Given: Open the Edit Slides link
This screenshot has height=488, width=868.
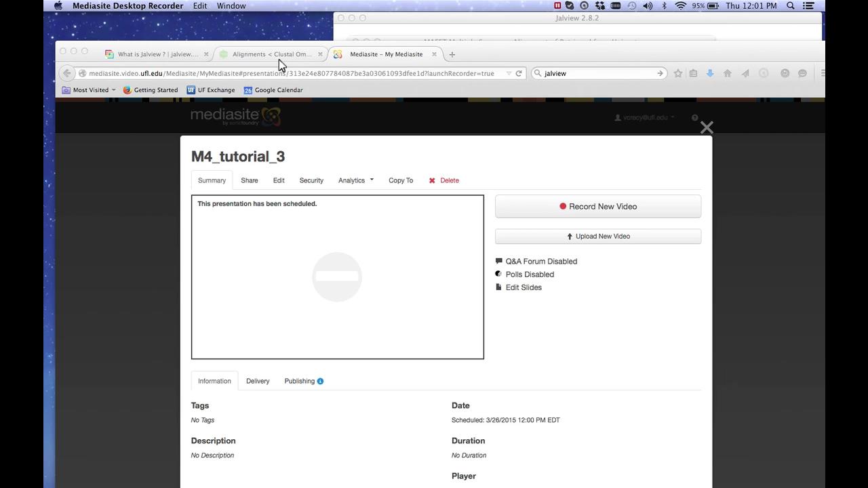Looking at the screenshot, I should click(x=523, y=287).
